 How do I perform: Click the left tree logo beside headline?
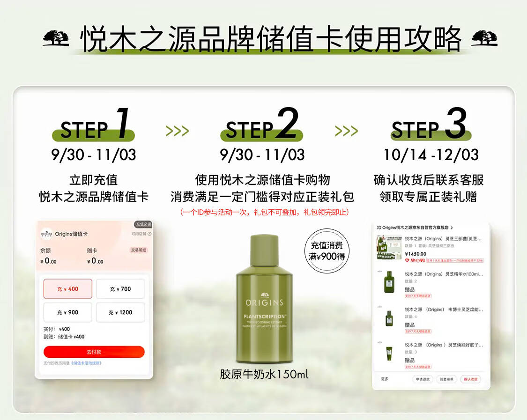pyautogui.click(x=56, y=37)
